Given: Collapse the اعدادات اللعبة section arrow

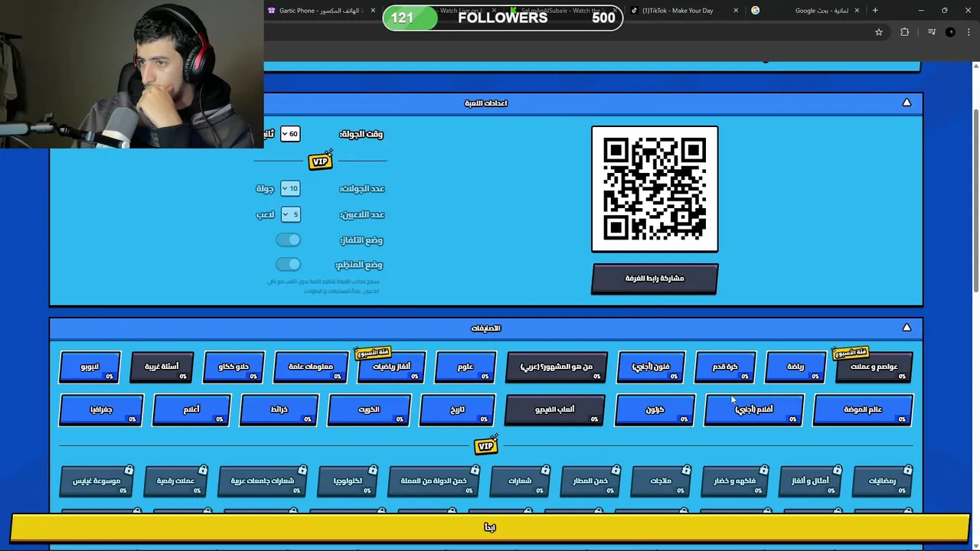Looking at the screenshot, I should [906, 103].
